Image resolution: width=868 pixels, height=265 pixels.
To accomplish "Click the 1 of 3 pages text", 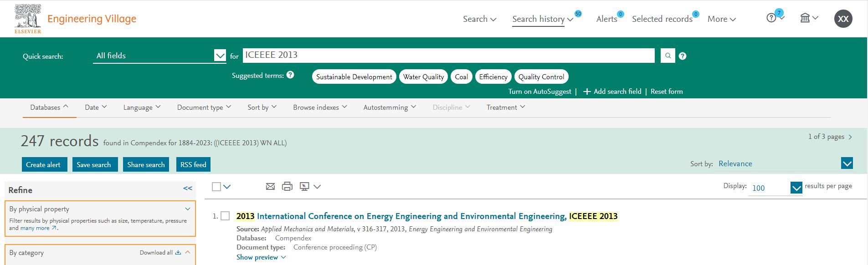I will coord(826,137).
